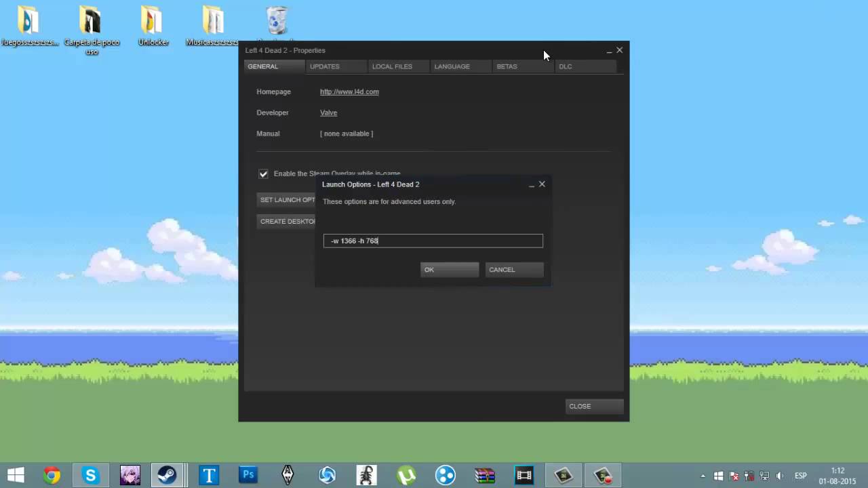
Task: Open the taskbar clock and date
Action: click(x=837, y=476)
